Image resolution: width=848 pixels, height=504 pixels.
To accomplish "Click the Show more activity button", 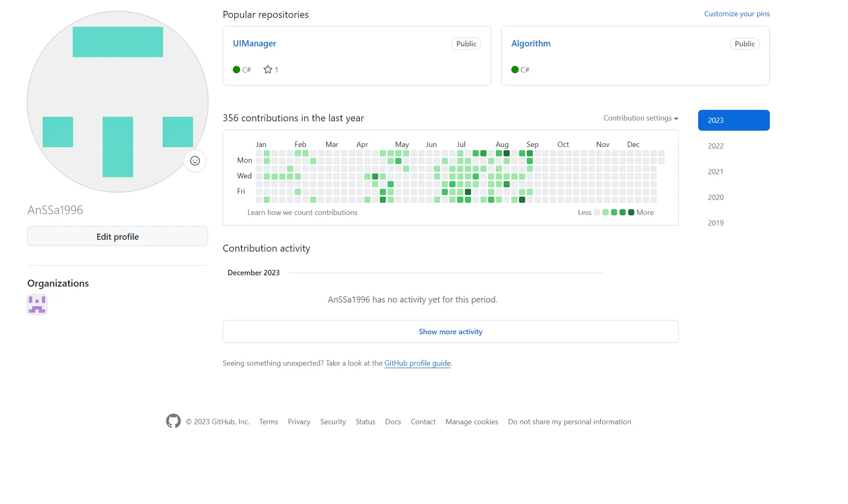I will [x=450, y=331].
